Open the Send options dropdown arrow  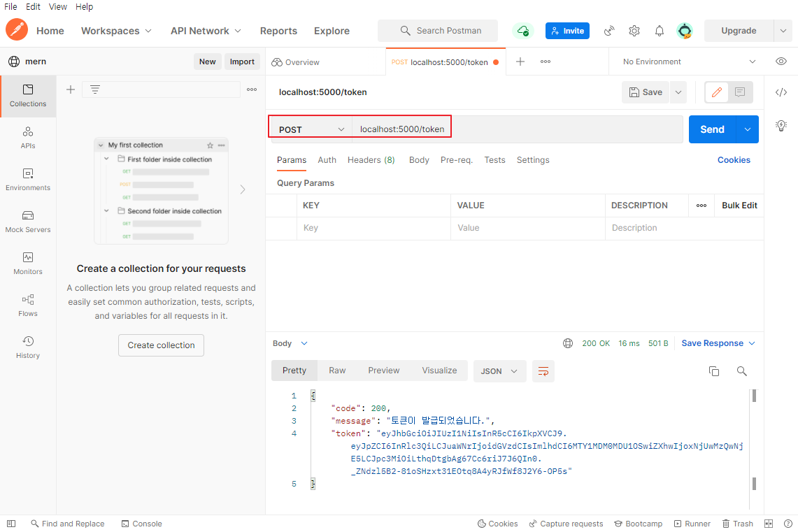tap(748, 129)
